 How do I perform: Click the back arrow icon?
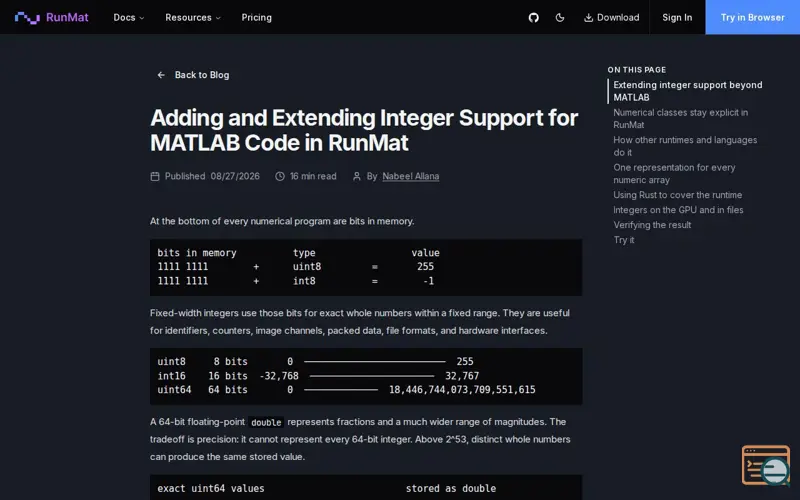(x=161, y=75)
